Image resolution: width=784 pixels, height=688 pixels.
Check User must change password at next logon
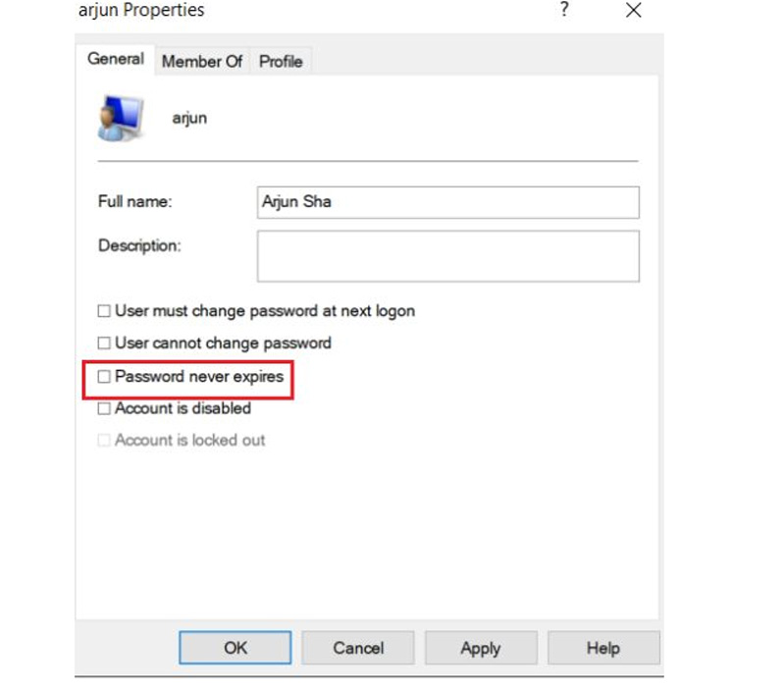click(104, 311)
